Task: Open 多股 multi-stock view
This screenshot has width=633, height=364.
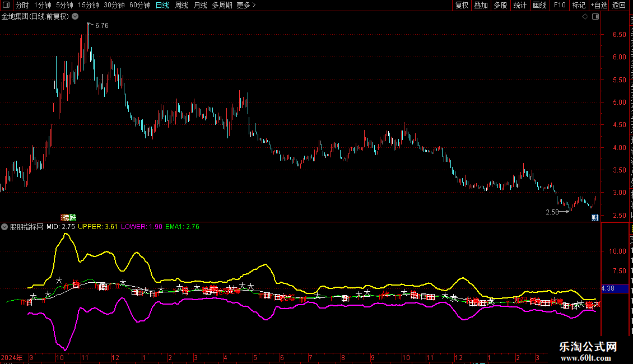Action: [501, 5]
